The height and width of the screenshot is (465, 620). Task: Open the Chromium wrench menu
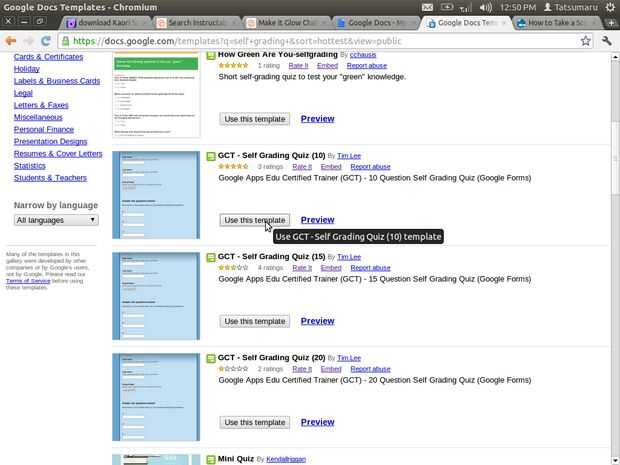click(x=607, y=41)
